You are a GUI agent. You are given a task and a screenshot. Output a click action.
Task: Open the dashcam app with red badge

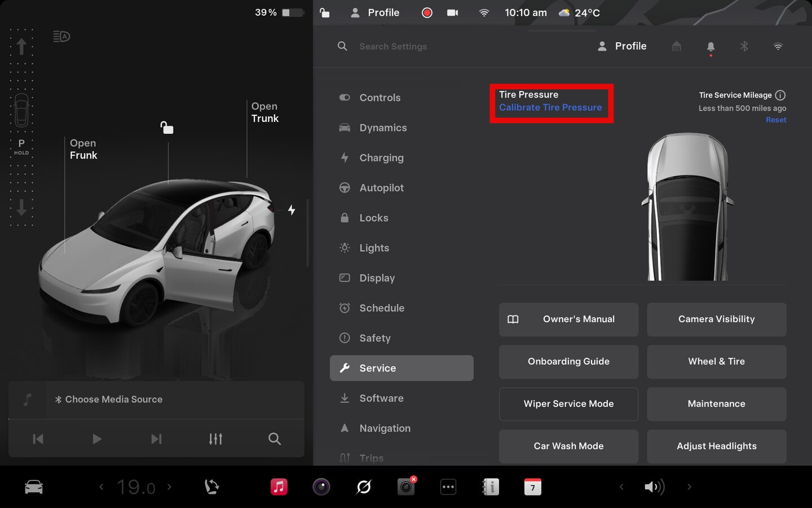[406, 487]
